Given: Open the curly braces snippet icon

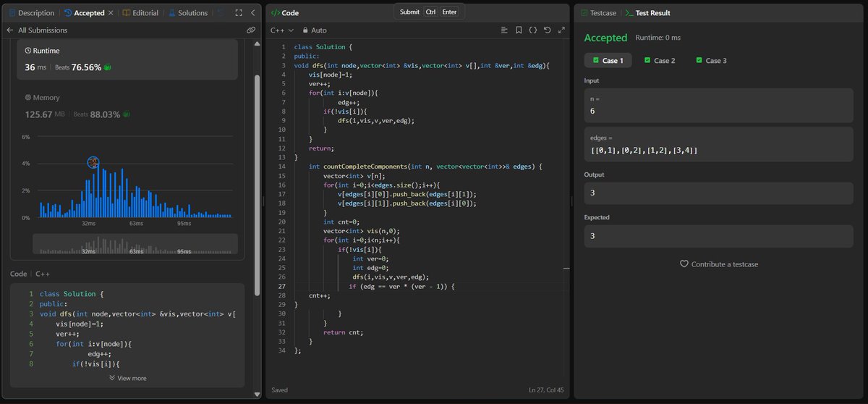Looking at the screenshot, I should 533,30.
